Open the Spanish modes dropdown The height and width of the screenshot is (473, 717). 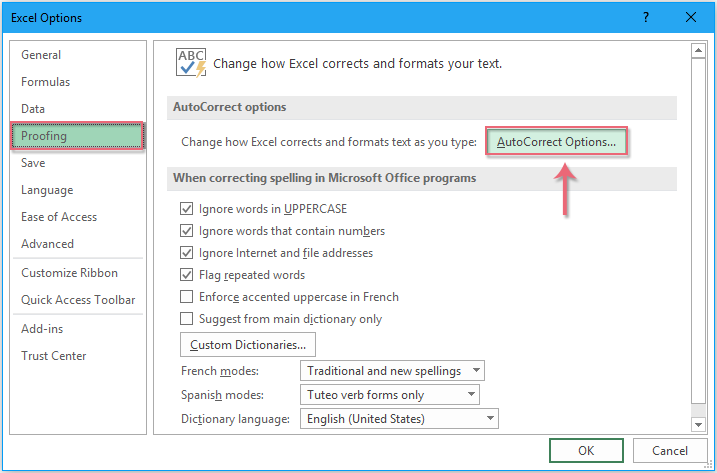point(390,395)
